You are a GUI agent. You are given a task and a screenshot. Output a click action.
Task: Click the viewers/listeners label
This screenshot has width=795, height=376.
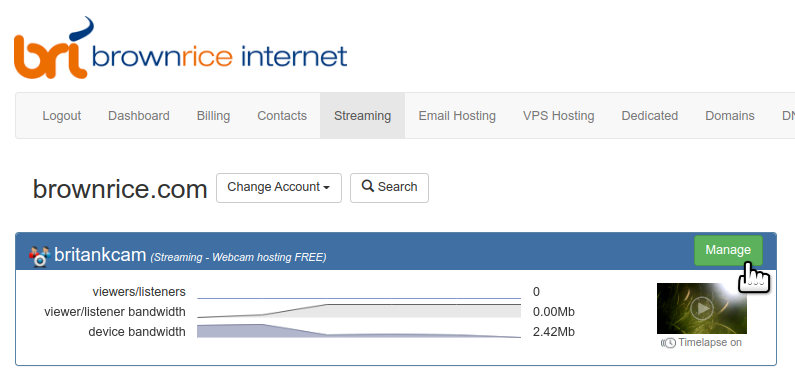(x=139, y=292)
